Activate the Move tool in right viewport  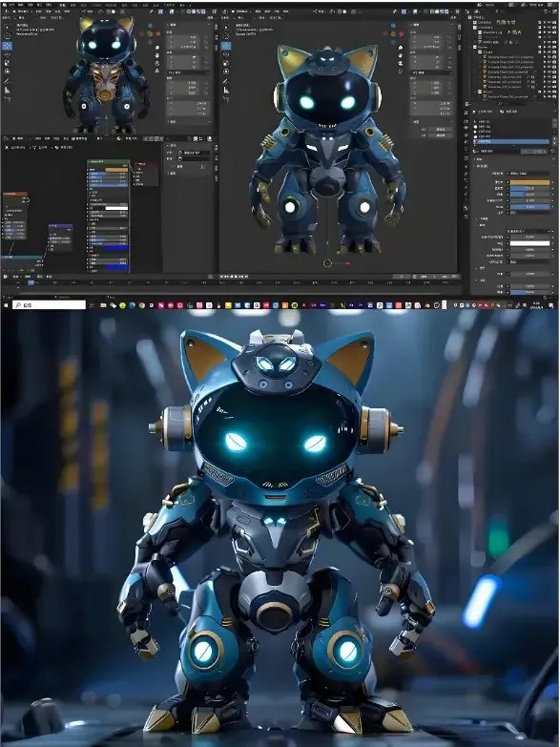click(x=226, y=46)
